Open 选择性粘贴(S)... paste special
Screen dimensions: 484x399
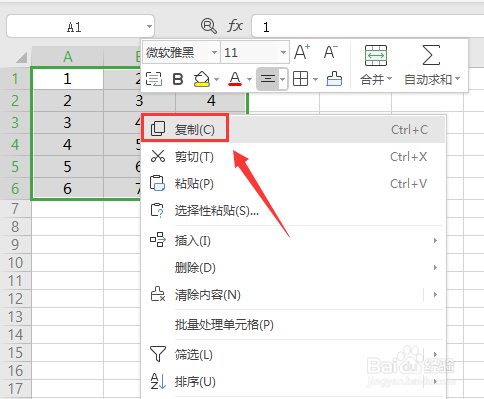[293, 210]
